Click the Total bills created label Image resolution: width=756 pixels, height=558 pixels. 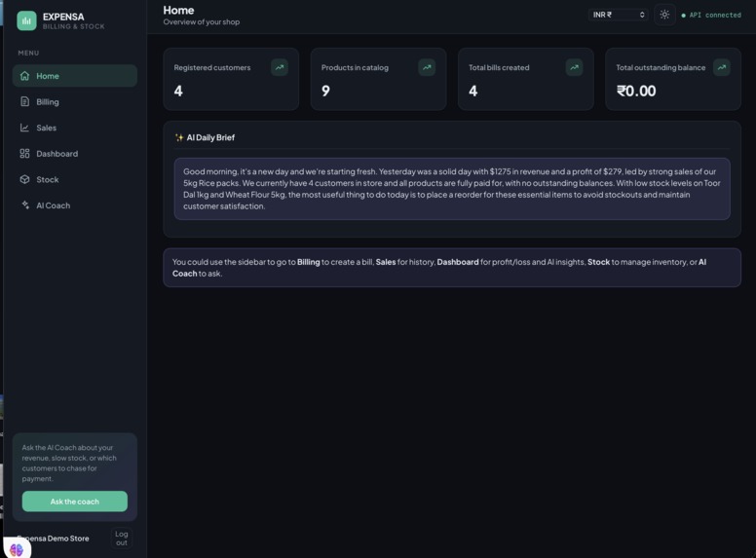click(499, 67)
